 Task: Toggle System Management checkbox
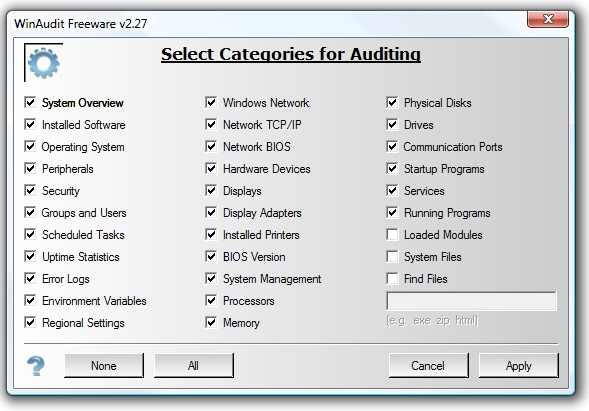point(211,278)
